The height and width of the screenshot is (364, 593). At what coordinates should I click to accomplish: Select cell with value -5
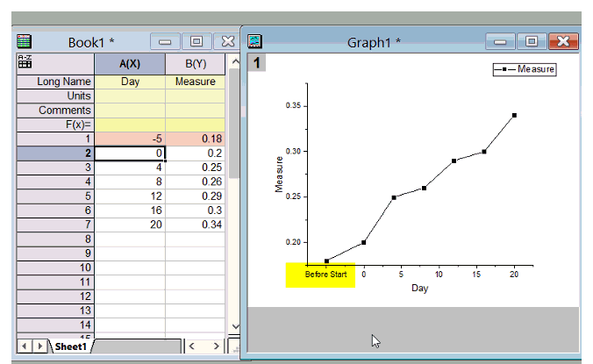pos(130,139)
